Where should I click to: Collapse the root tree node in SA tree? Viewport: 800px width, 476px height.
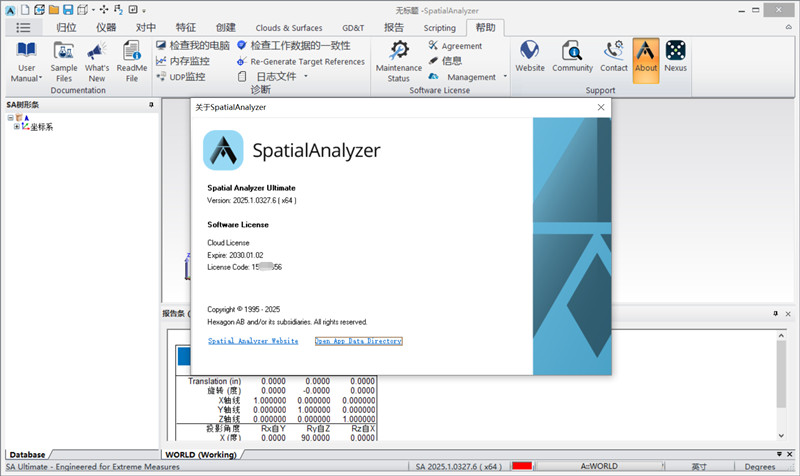click(10, 118)
